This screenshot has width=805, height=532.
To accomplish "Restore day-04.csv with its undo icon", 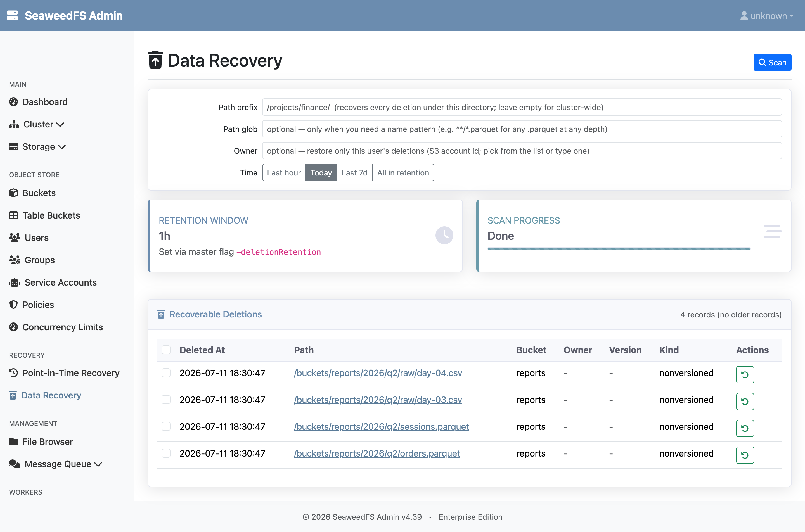I will (x=745, y=375).
